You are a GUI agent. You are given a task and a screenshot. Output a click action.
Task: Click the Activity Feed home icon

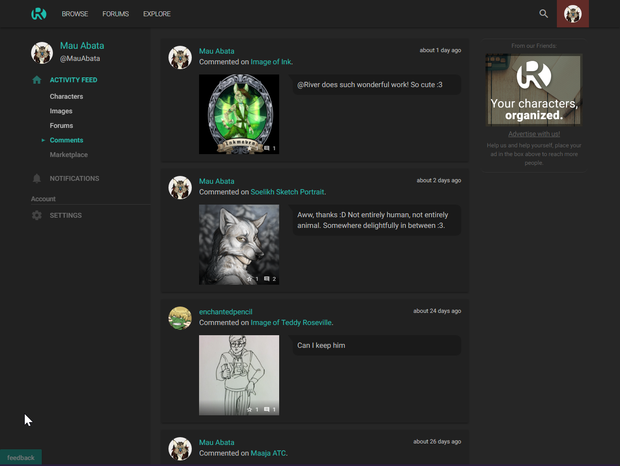pyautogui.click(x=37, y=80)
